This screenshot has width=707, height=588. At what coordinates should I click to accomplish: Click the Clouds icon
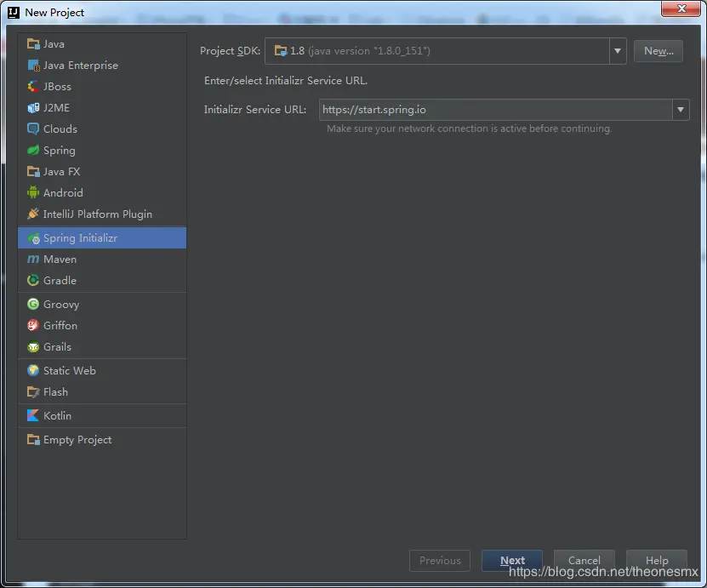point(33,129)
